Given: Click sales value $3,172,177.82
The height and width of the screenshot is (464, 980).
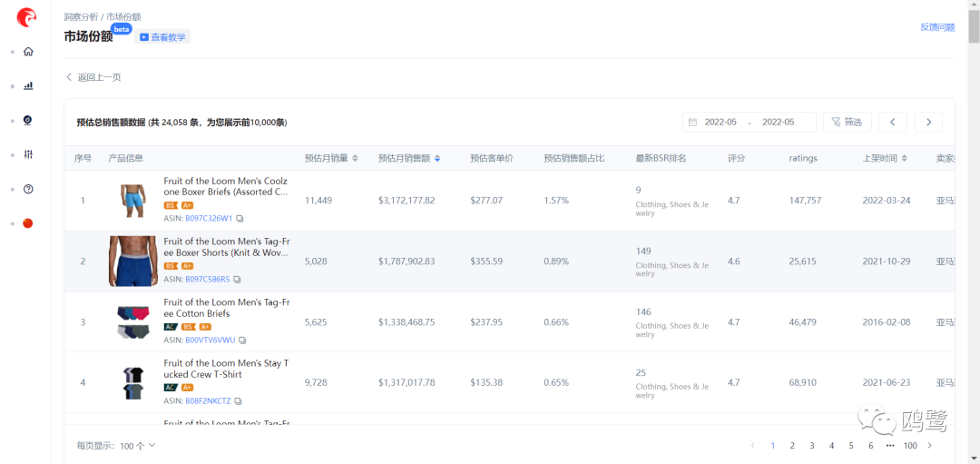Looking at the screenshot, I should tap(407, 201).
